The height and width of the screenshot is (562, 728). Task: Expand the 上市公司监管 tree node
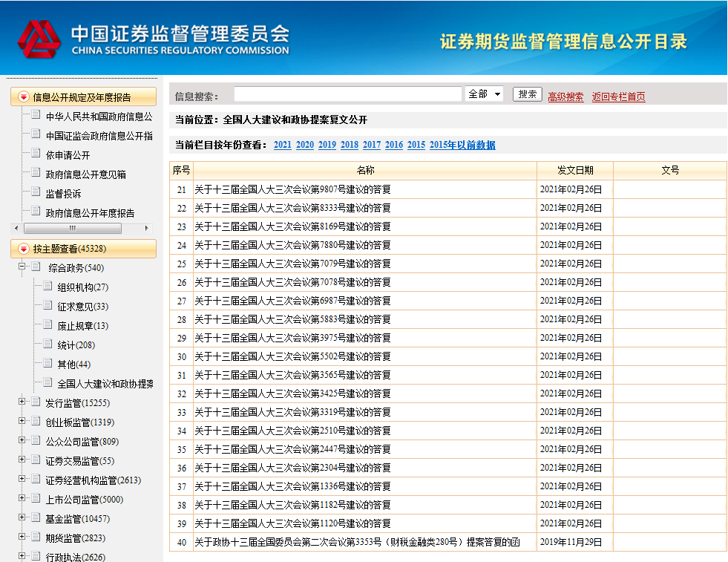point(22,497)
